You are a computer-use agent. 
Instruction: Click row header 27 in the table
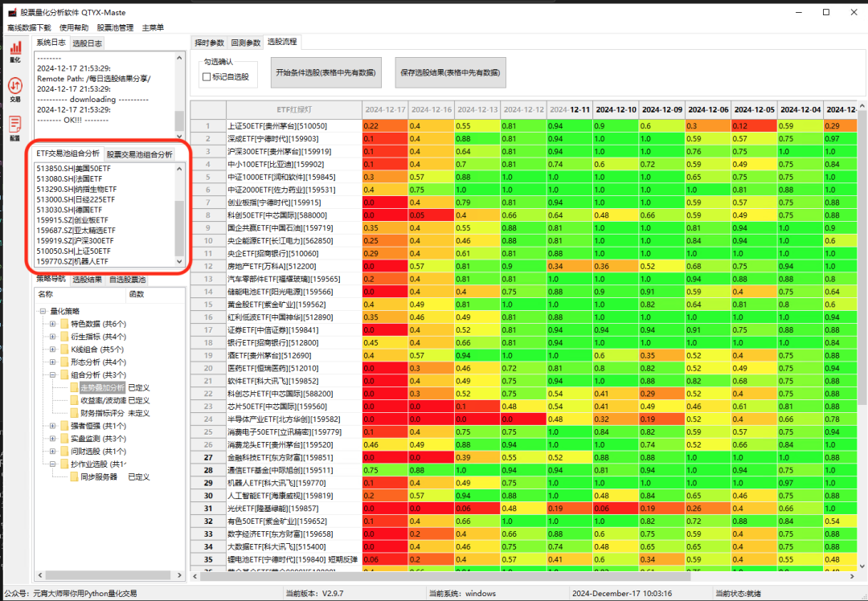208,458
